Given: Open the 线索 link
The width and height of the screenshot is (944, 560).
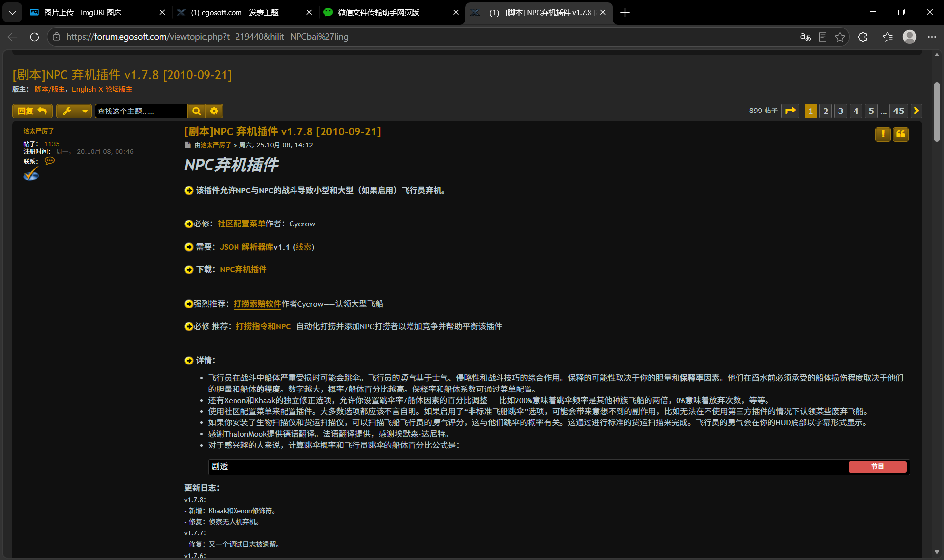Looking at the screenshot, I should pos(303,247).
